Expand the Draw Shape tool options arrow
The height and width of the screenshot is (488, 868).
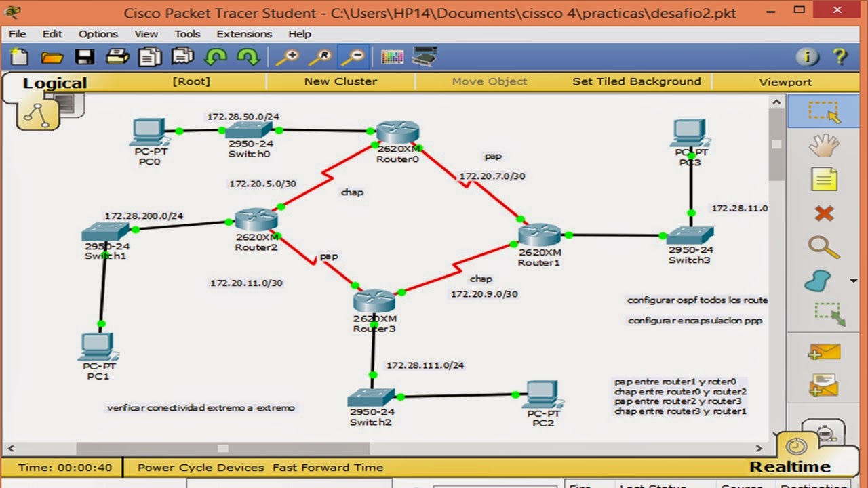(x=852, y=279)
